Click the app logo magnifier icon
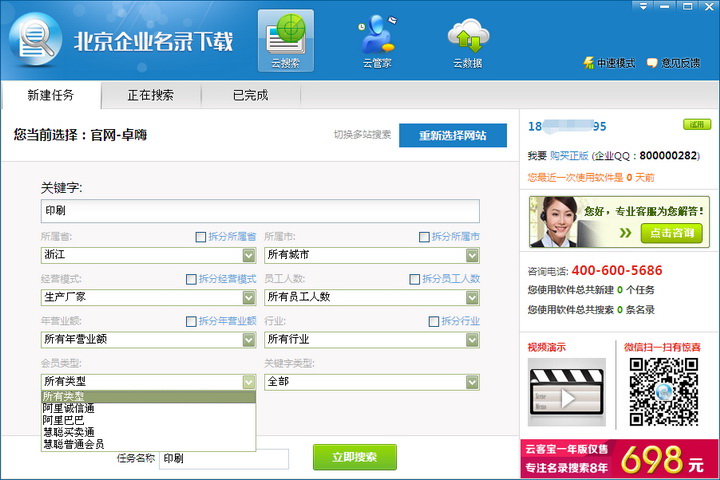Image resolution: width=720 pixels, height=480 pixels. point(35,40)
